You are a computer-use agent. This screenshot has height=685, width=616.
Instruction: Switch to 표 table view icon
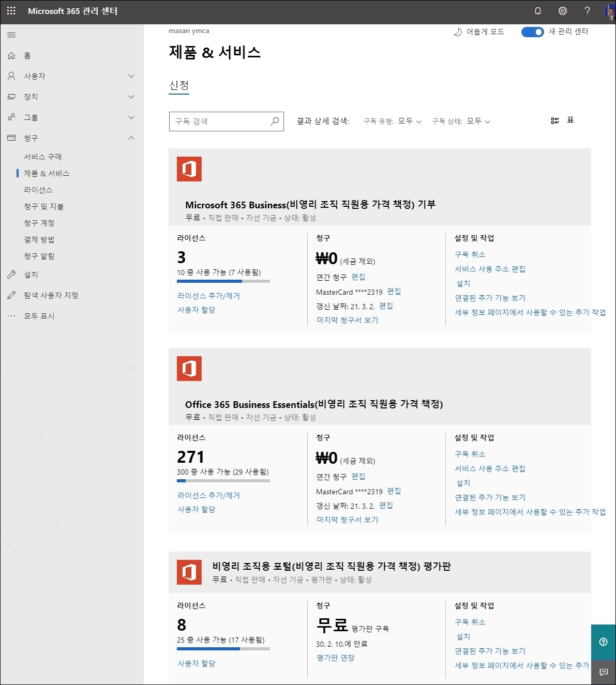tap(570, 120)
